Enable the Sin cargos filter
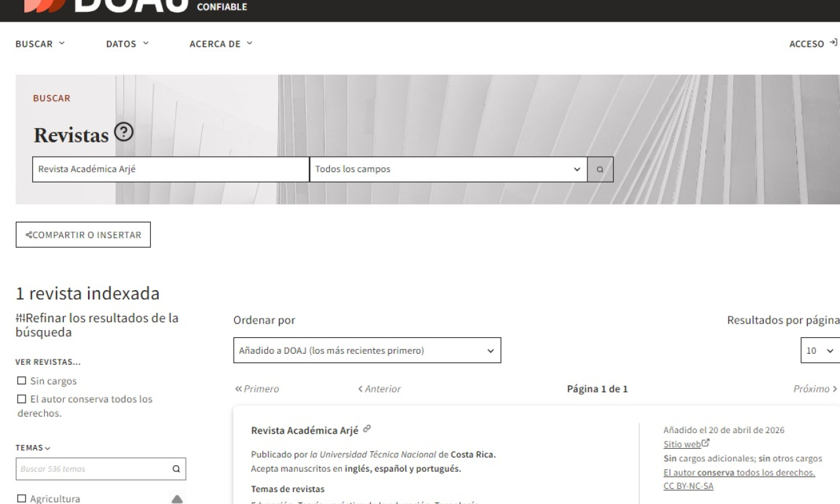This screenshot has width=840, height=504. click(x=22, y=381)
